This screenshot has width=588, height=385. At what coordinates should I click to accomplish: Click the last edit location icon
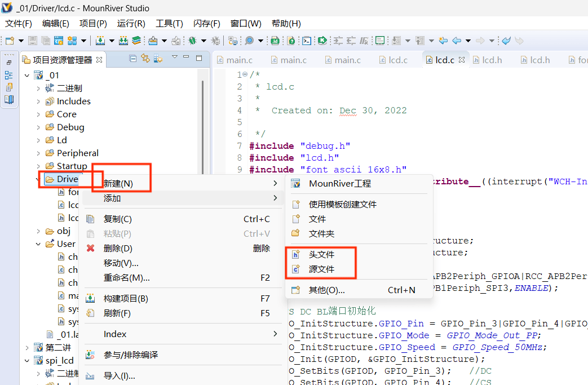tap(443, 41)
